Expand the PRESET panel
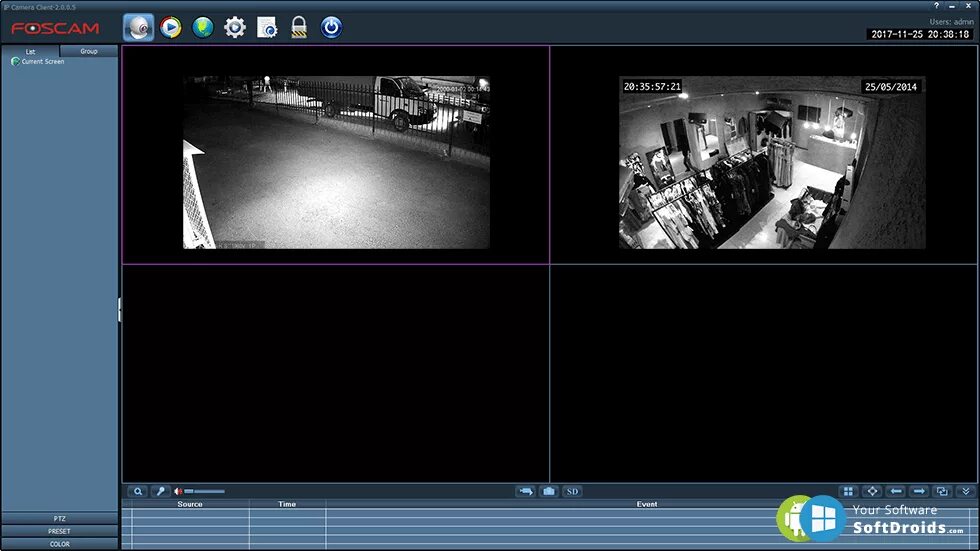This screenshot has width=980, height=551. click(x=59, y=531)
